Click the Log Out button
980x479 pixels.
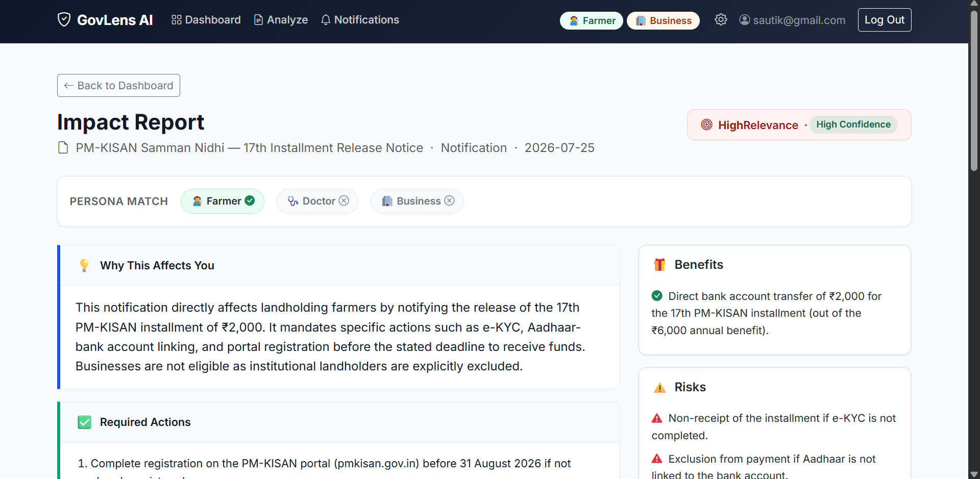pyautogui.click(x=885, y=20)
